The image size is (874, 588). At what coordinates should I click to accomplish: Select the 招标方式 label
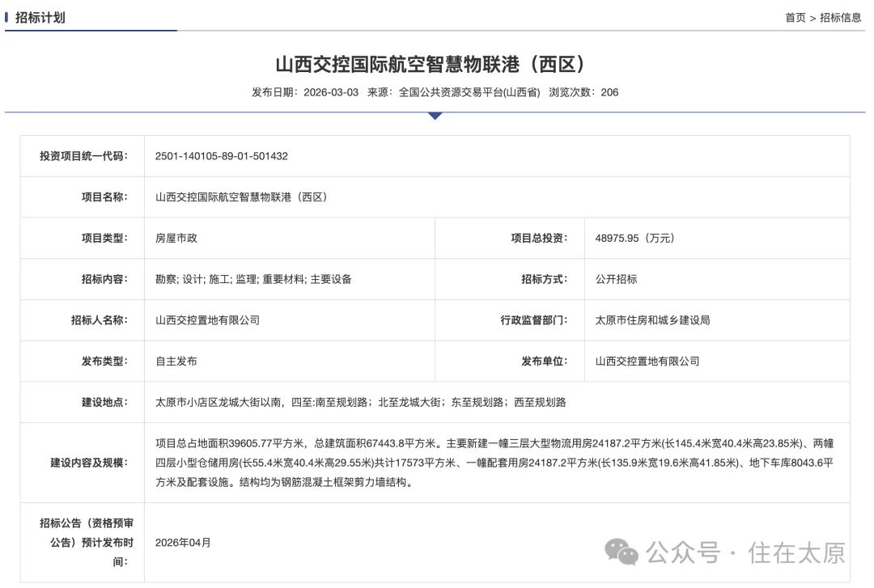[x=545, y=279]
